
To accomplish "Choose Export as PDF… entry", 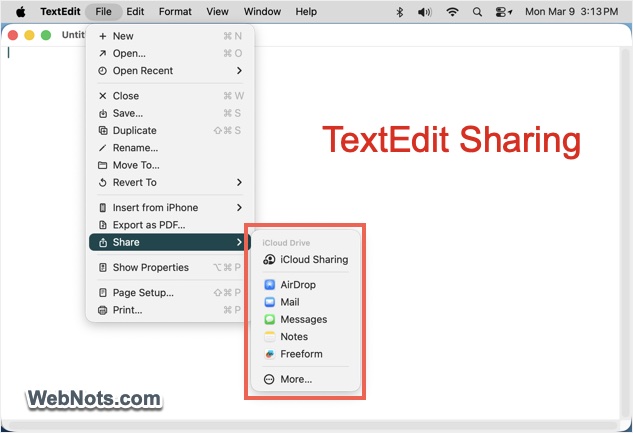I will pyautogui.click(x=170, y=225).
